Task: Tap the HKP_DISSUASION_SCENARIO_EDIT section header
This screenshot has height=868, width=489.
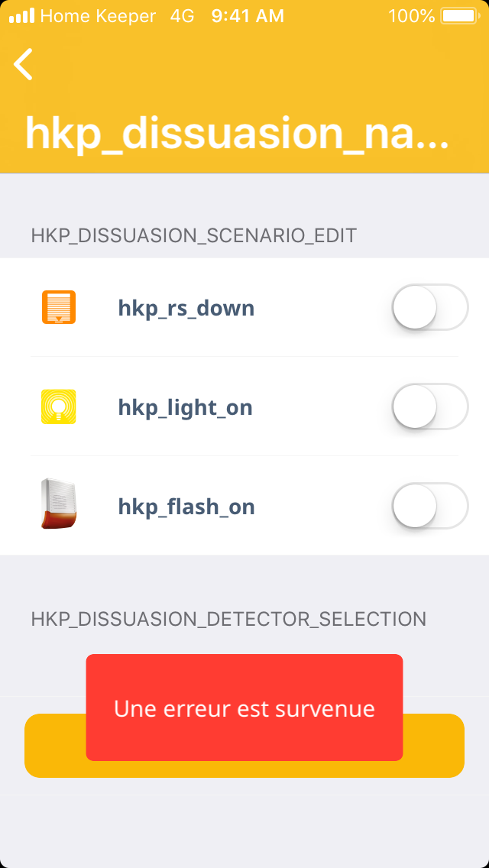Action: tap(194, 235)
